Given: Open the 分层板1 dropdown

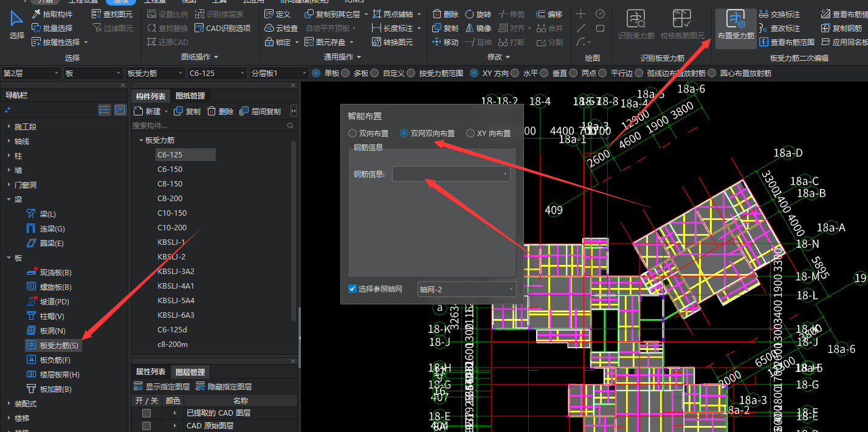Looking at the screenshot, I should tap(279, 73).
